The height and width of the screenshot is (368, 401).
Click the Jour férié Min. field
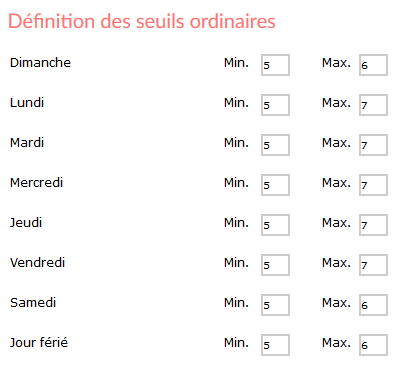coord(275,345)
